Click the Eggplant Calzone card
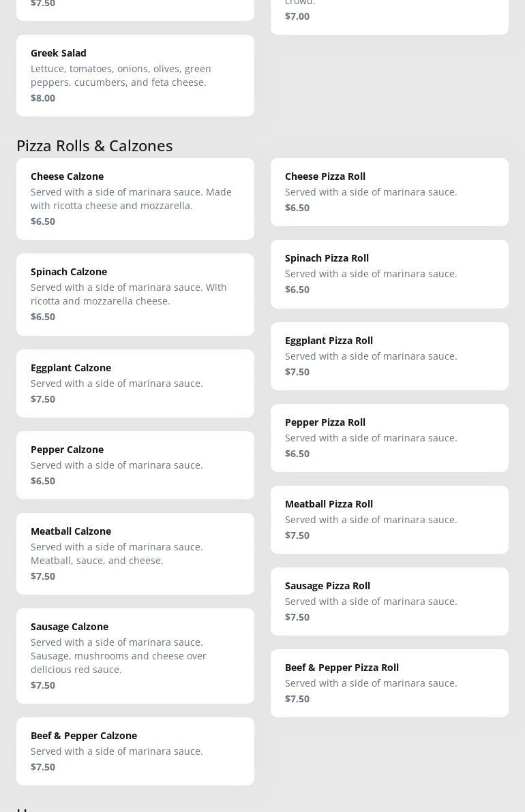This screenshot has width=525, height=812. pyautogui.click(x=135, y=383)
